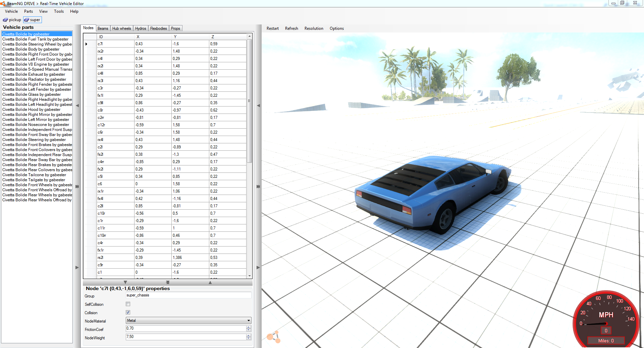Select Civetta Bolide Rear Wheels Offroad part

[37, 200]
